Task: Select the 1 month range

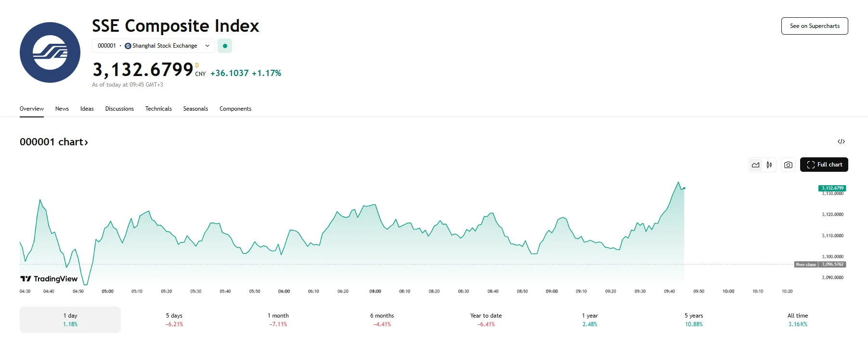Action: (278, 319)
